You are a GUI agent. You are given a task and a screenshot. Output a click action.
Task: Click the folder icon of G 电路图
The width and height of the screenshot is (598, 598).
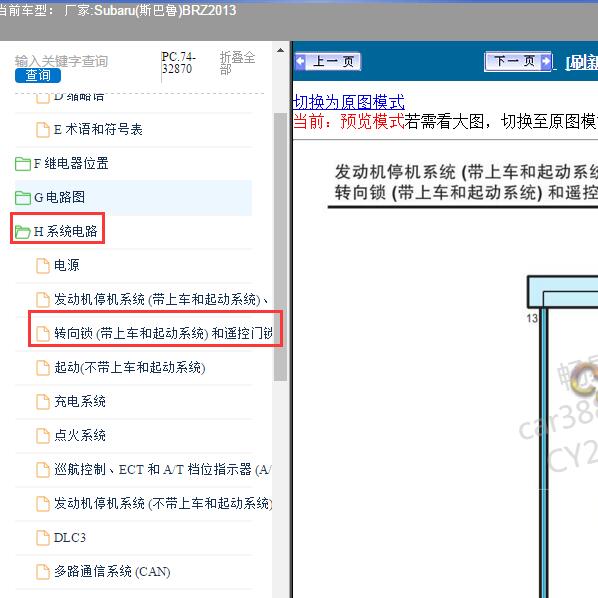[23, 198]
